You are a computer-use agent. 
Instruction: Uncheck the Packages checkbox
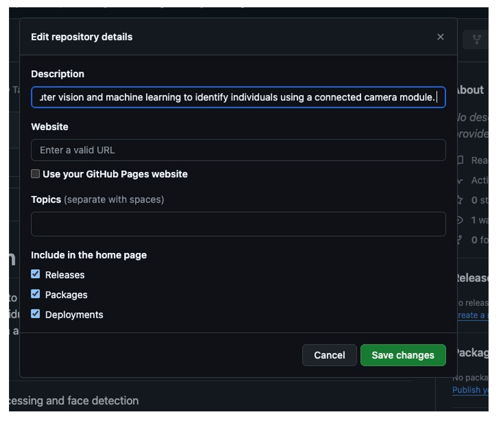pos(36,295)
